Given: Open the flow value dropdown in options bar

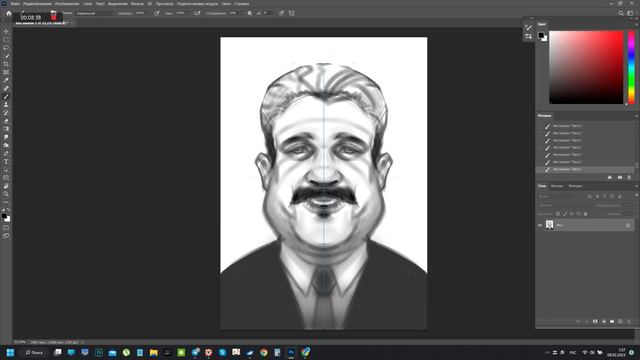Looking at the screenshot, I should coord(182,13).
